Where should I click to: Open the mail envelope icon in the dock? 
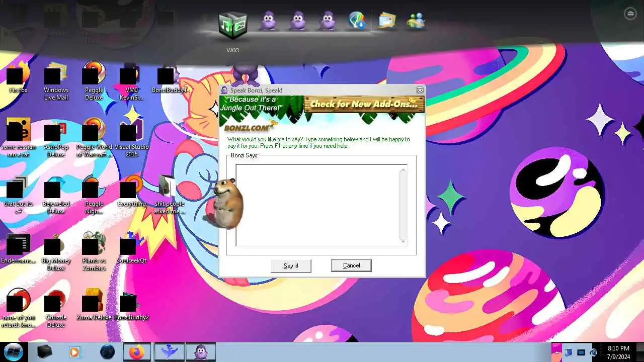click(386, 22)
